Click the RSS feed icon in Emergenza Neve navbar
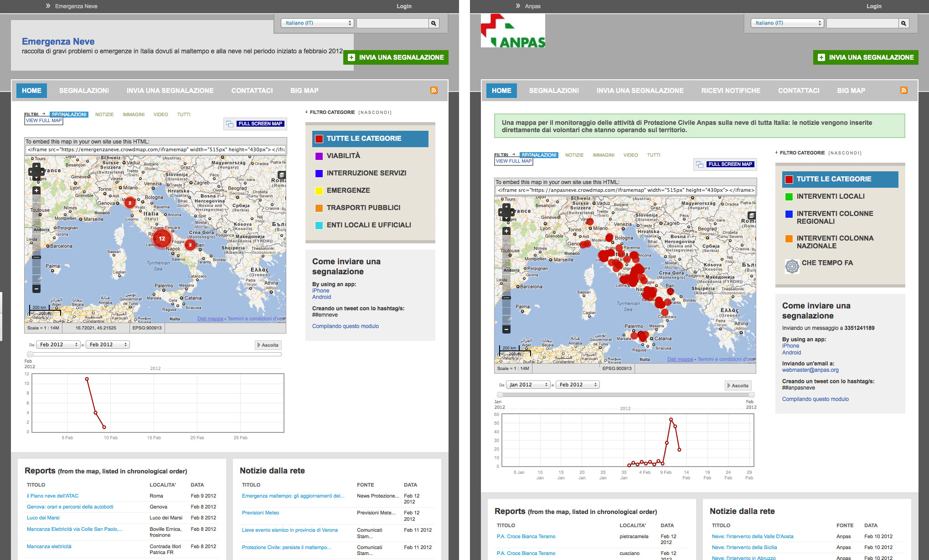The height and width of the screenshot is (560, 929). pyautogui.click(x=434, y=90)
